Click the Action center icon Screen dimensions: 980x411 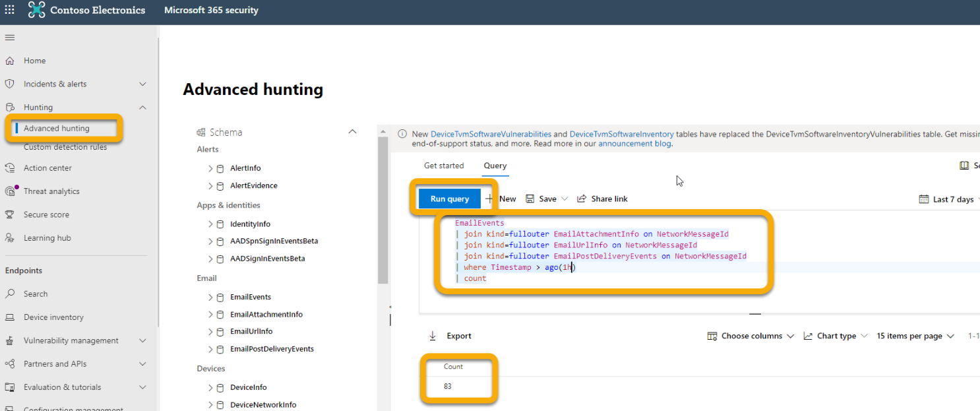pos(10,168)
